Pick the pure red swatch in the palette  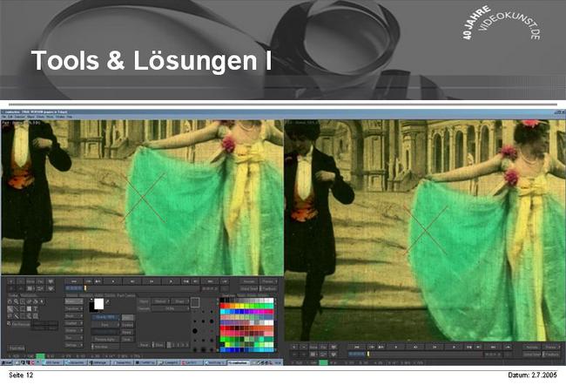click(x=222, y=306)
